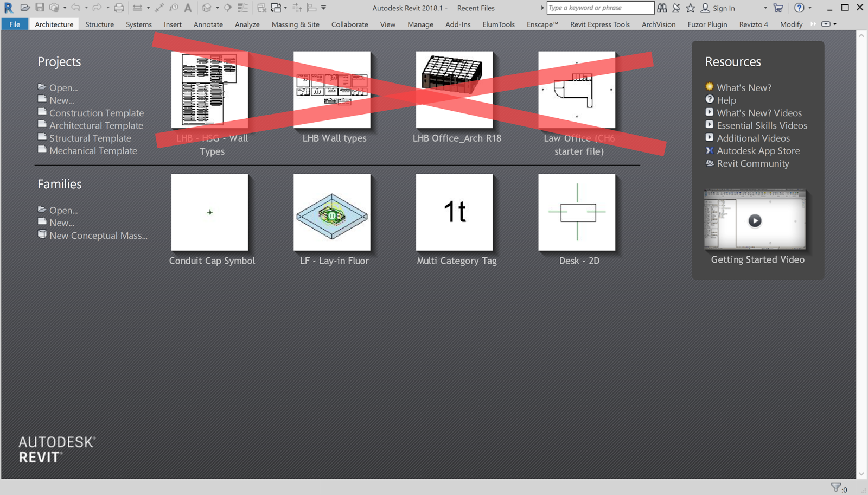Expand the Sign In dropdown arrow
Viewport: 868px width, 495px height.
pyautogui.click(x=765, y=8)
